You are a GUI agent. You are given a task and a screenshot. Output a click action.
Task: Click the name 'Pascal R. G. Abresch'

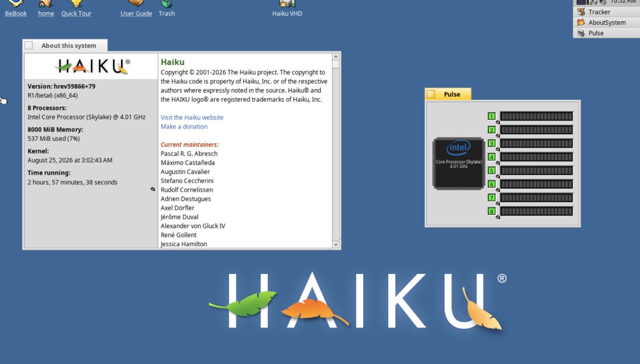(189, 153)
